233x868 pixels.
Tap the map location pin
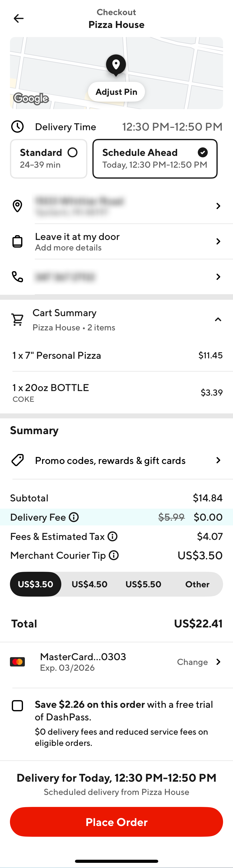(116, 65)
